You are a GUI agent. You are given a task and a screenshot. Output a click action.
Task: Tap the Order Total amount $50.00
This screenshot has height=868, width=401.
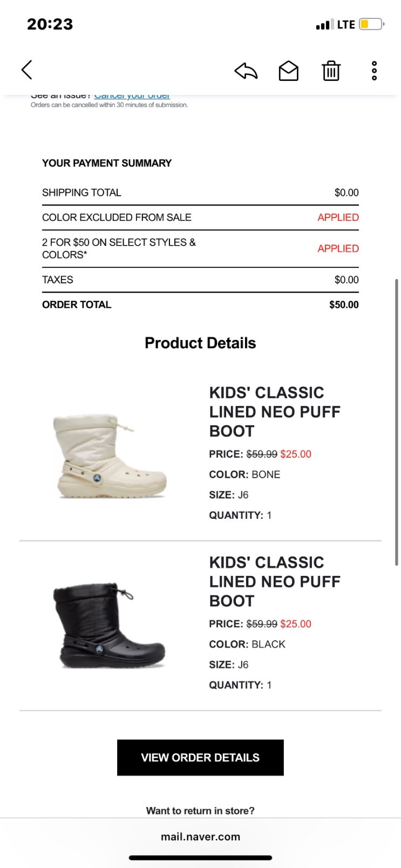(x=344, y=304)
